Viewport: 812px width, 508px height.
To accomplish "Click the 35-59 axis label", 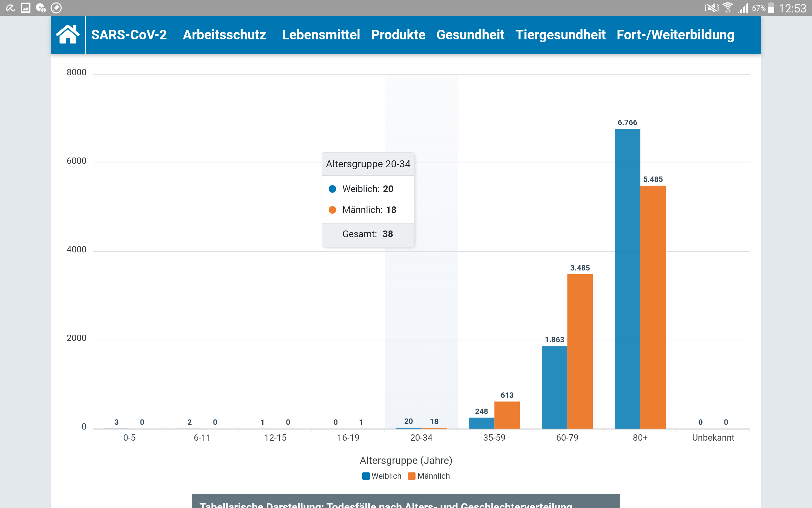I will coord(494,438).
